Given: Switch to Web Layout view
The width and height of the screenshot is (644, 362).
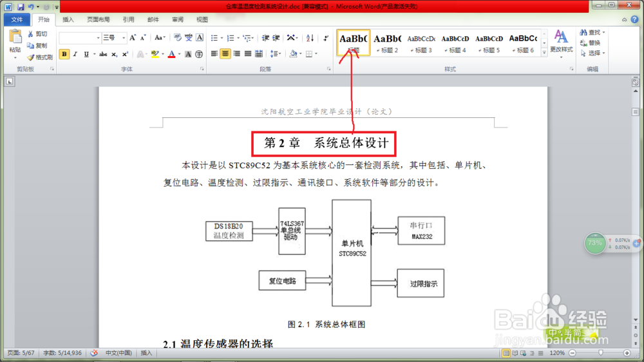Looking at the screenshot, I should 523,353.
